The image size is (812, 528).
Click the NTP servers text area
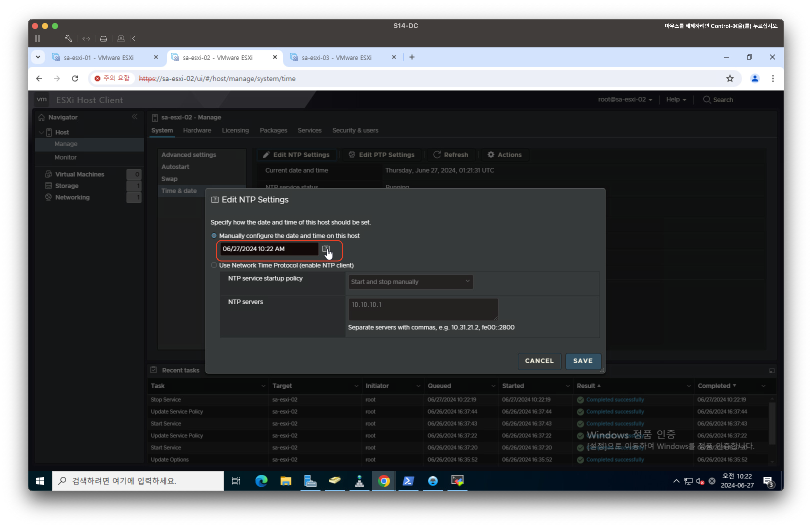(x=423, y=309)
